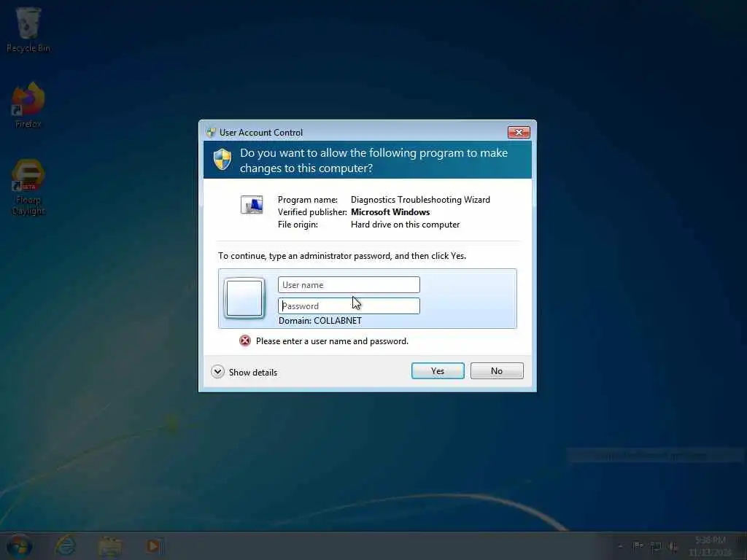Click the 'Domain: COLLABNET' text
This screenshot has width=747, height=560.
[320, 321]
